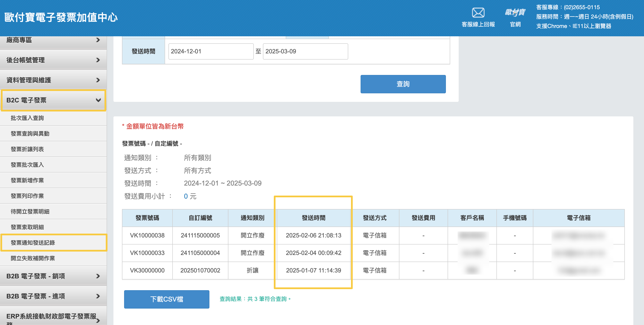This screenshot has width=644, height=325.
Task: Click the 查詢結果：共 3 筆符合查詢 message
Action: coord(255,299)
